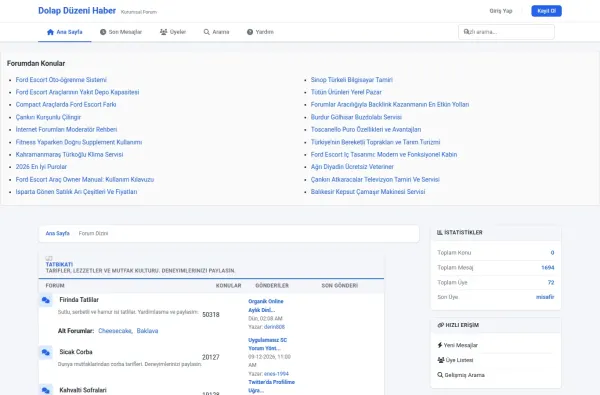Click the Arama magnifier icon
This screenshot has width=600, height=395.
click(207, 32)
